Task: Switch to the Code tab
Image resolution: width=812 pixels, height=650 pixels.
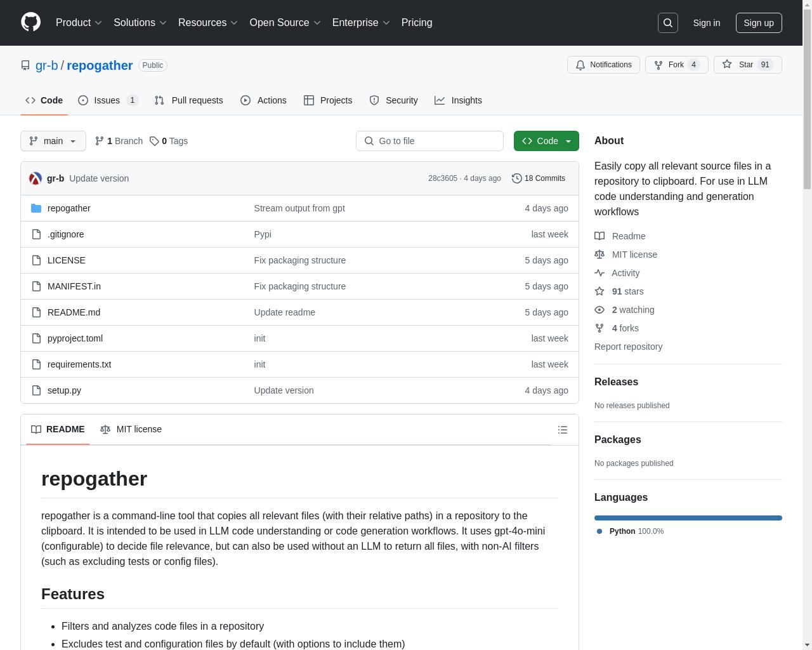Action: pyautogui.click(x=44, y=100)
